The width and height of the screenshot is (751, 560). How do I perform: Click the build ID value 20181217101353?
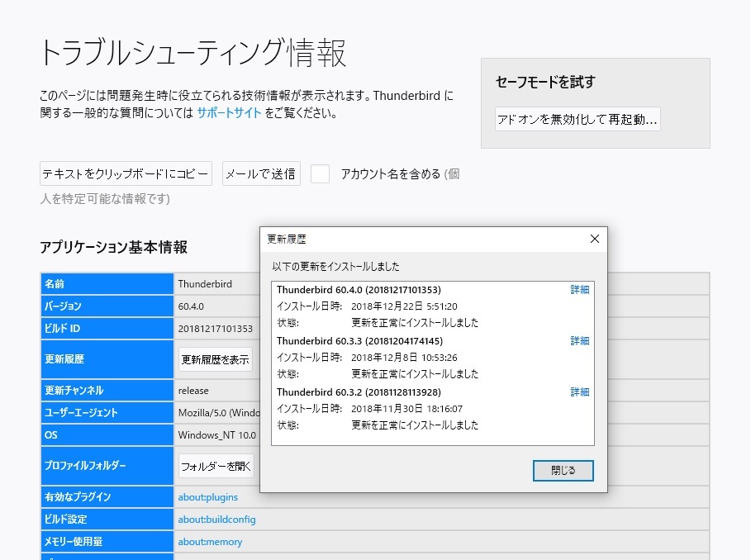click(216, 329)
